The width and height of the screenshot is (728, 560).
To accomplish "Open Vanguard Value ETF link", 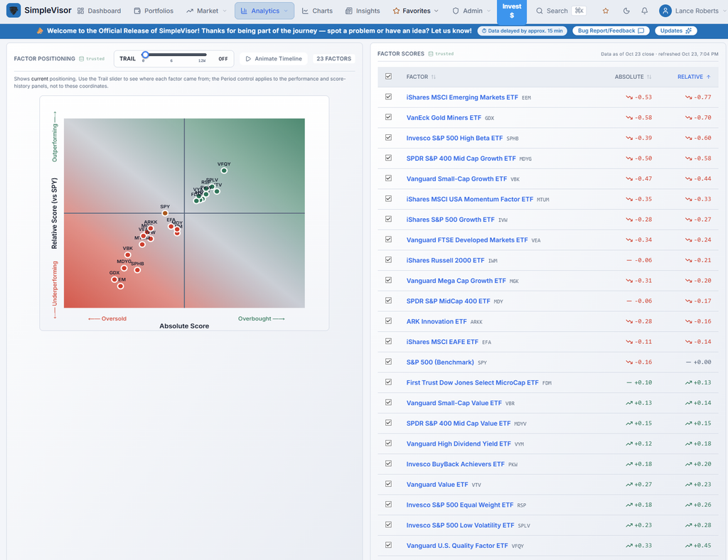I will click(437, 485).
